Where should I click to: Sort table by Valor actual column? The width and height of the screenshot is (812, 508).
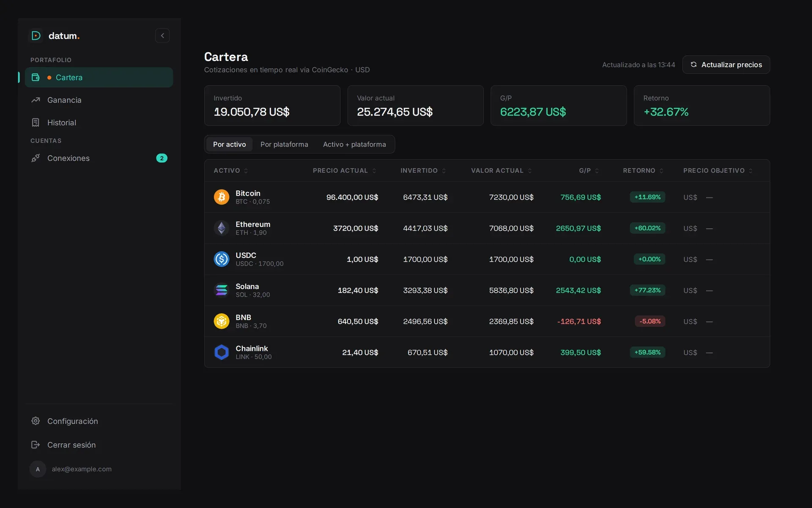coord(501,171)
